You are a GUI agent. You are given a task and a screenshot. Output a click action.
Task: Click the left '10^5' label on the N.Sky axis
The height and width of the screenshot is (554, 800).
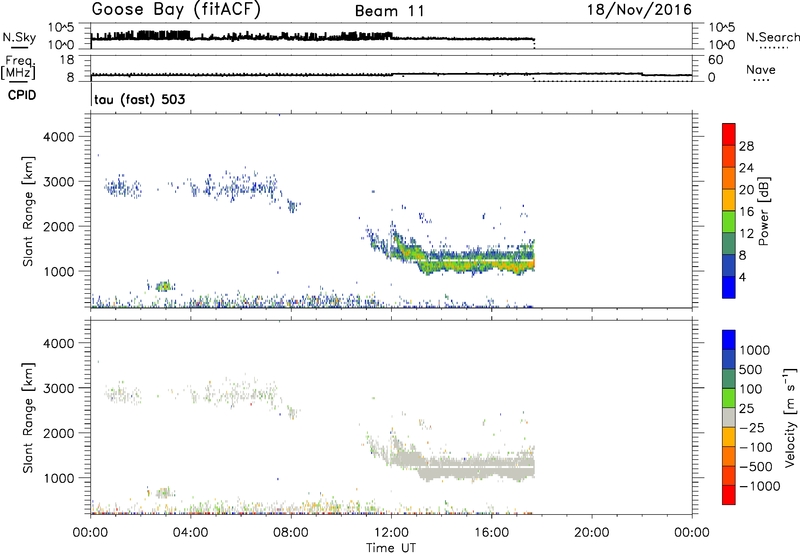[61, 28]
